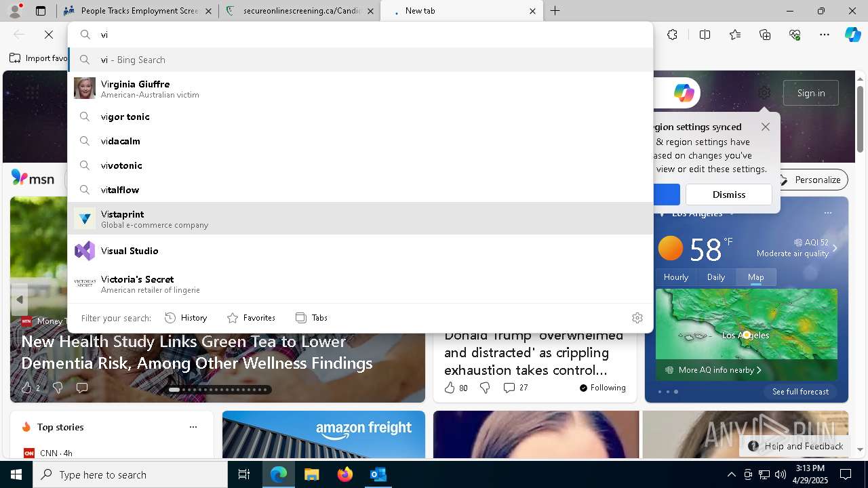Filter search by History
The width and height of the screenshot is (868, 488).
(x=186, y=318)
